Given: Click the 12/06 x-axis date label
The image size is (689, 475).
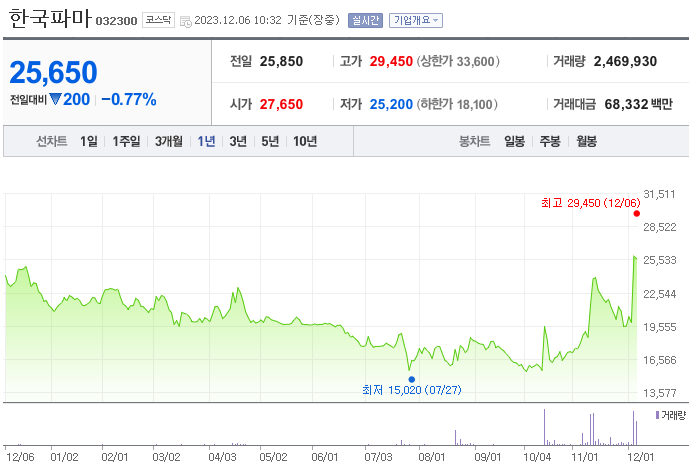Looking at the screenshot, I should 20,457.
